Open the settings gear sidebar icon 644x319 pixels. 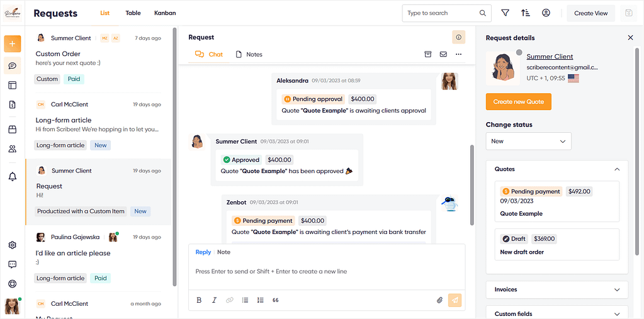(x=13, y=245)
